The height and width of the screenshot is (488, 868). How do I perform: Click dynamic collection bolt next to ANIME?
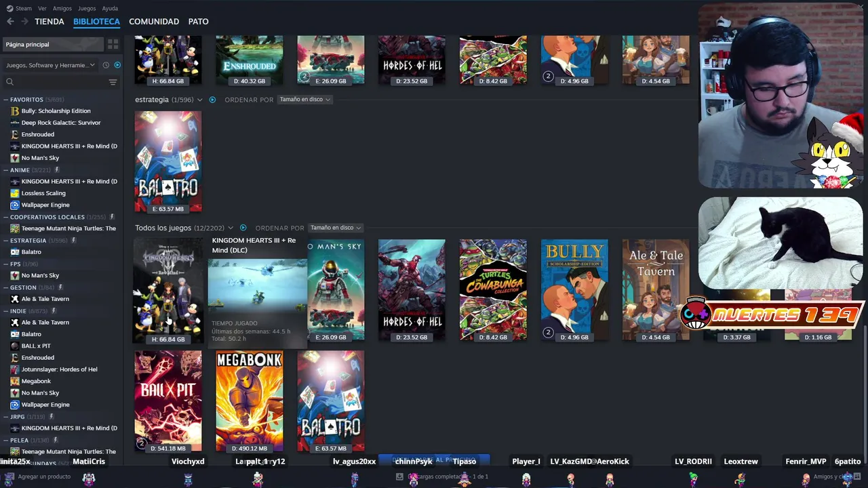[57, 170]
